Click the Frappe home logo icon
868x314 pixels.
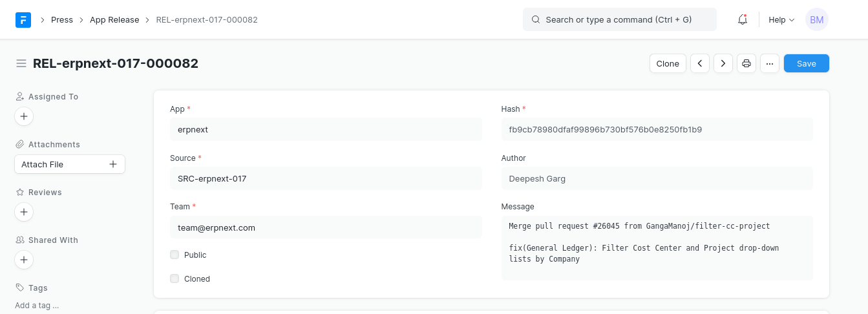23,19
